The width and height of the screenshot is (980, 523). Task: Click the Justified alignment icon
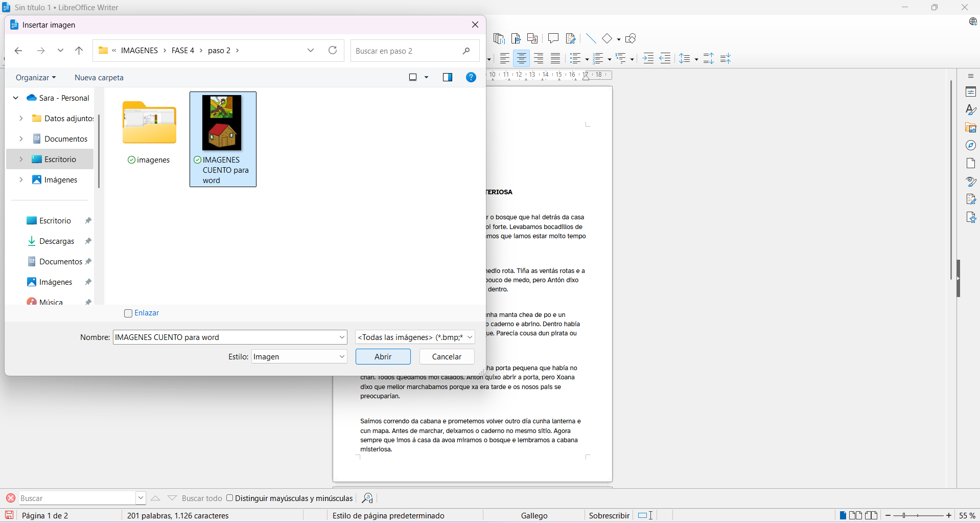(x=555, y=59)
